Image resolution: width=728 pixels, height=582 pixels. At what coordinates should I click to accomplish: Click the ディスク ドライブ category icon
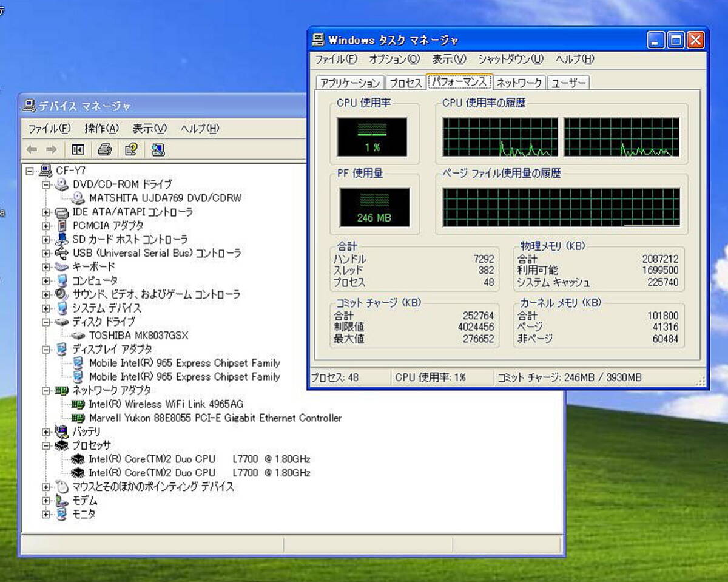[62, 322]
